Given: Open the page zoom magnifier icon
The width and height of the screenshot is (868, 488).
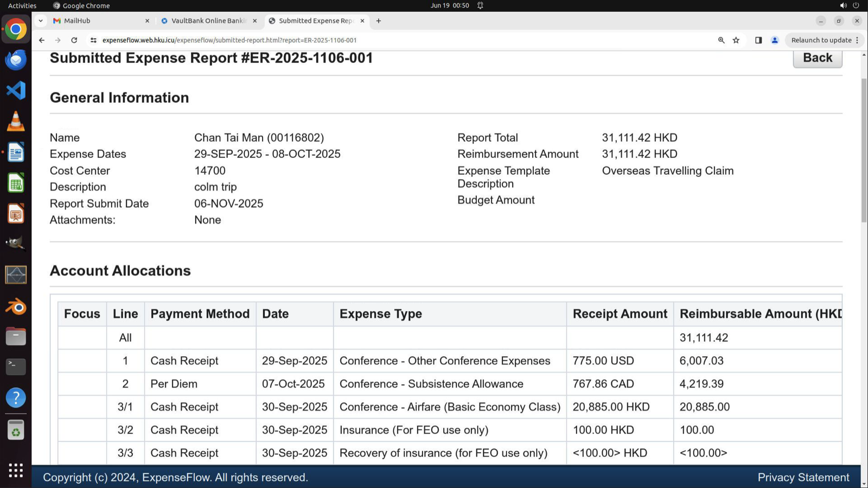Looking at the screenshot, I should point(721,40).
